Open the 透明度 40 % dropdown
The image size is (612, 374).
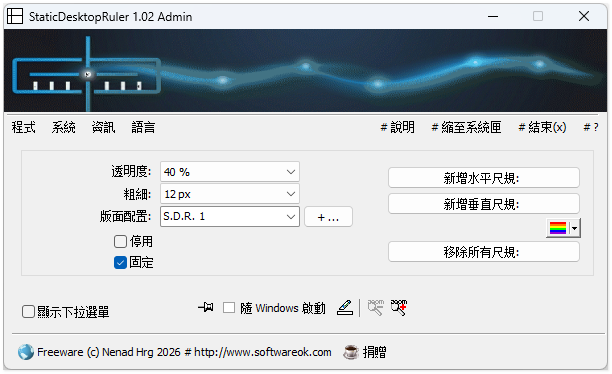(230, 172)
